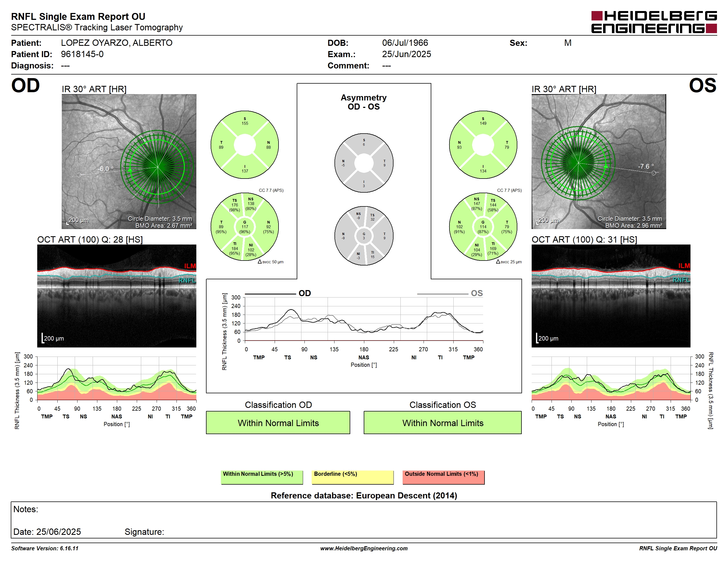
Task: Click the OS superior sector value 149
Action: 483,123
